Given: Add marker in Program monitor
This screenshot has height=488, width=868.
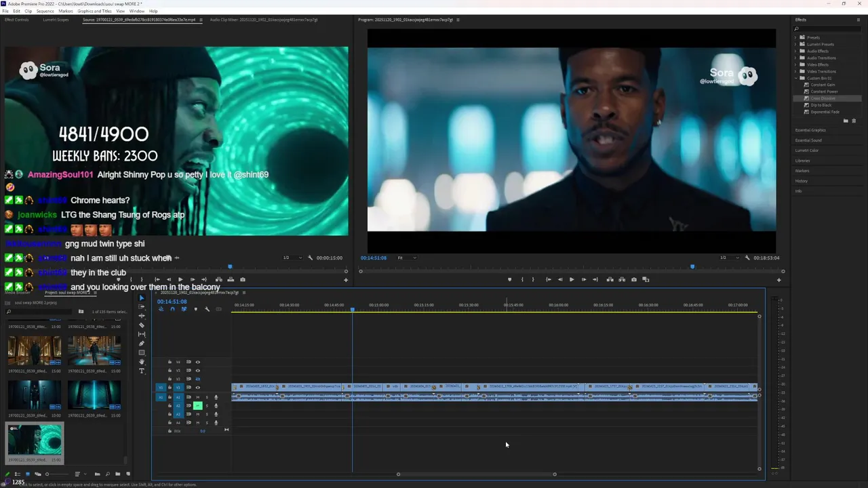Looking at the screenshot, I should click(510, 279).
